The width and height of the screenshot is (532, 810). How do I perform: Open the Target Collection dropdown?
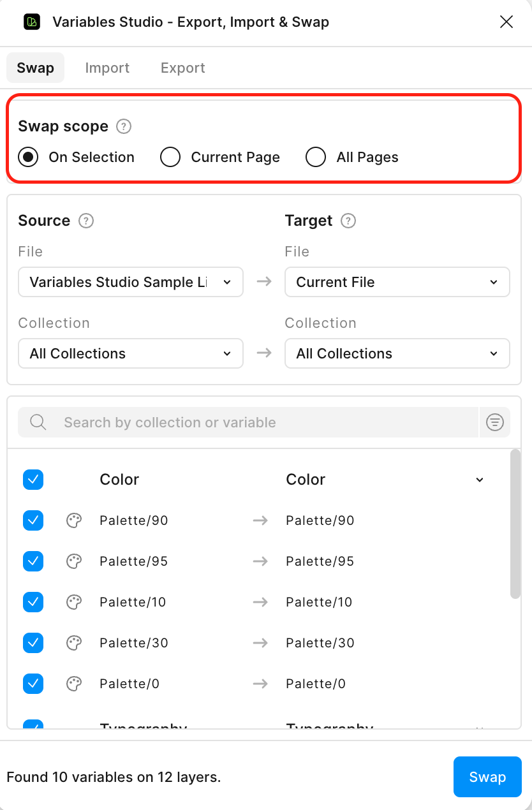[x=397, y=353]
